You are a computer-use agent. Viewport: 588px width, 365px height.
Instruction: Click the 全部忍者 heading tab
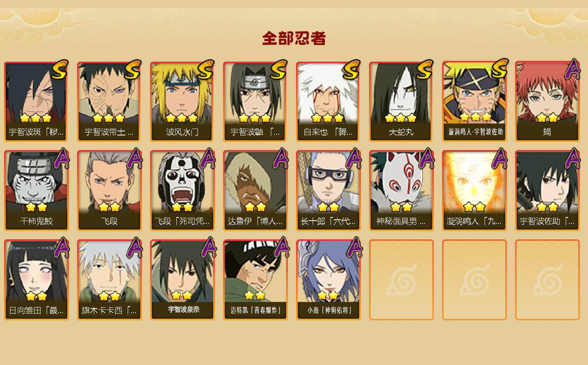coord(294,39)
